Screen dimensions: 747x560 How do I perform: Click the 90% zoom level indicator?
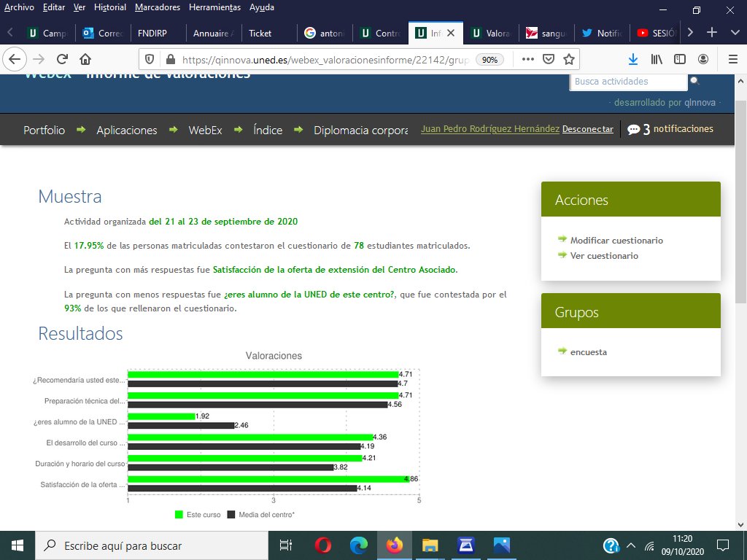[489, 60]
